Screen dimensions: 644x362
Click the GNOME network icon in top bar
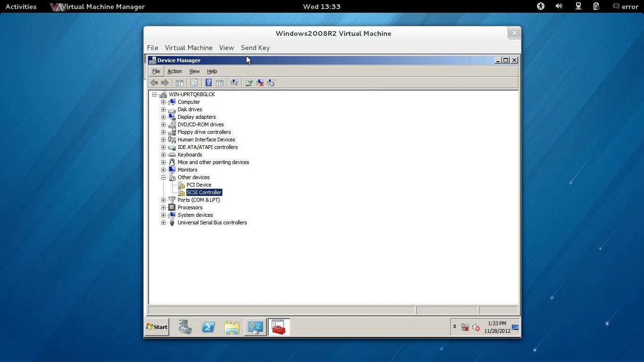coord(578,6)
